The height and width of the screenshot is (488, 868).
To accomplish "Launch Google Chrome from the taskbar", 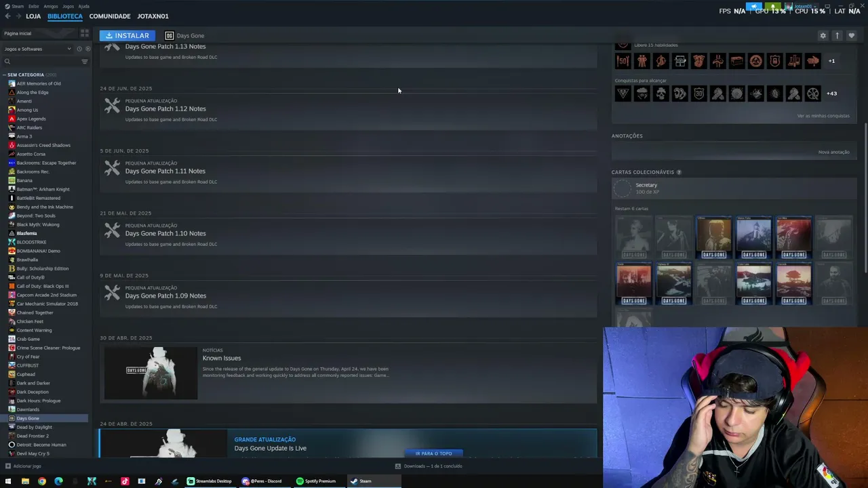I will pos(41,481).
